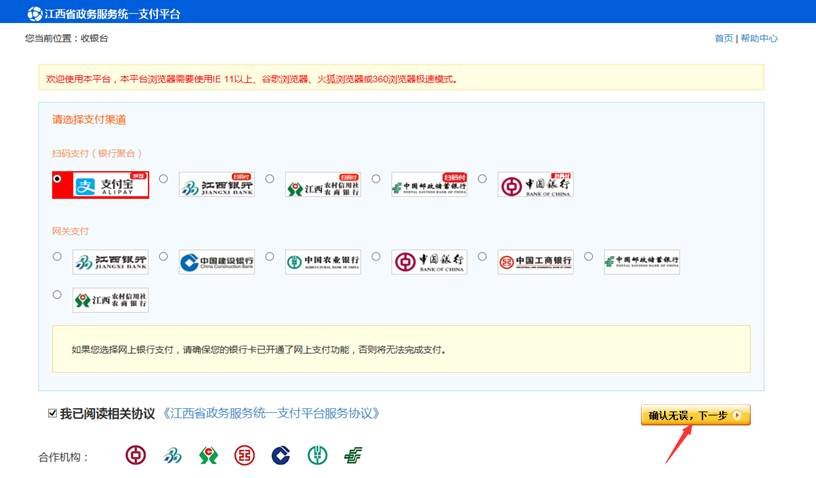Click Postal Savings Bank scan-pay logo

pyautogui.click(x=429, y=185)
